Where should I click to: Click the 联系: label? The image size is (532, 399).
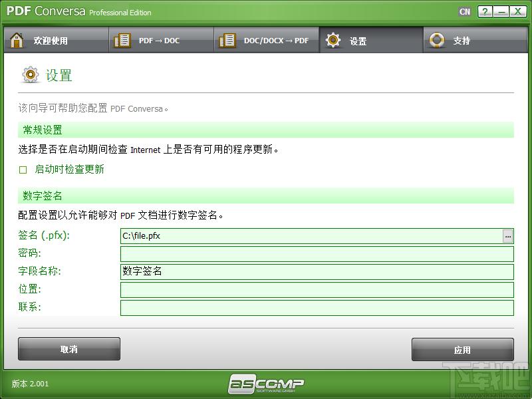click(29, 307)
